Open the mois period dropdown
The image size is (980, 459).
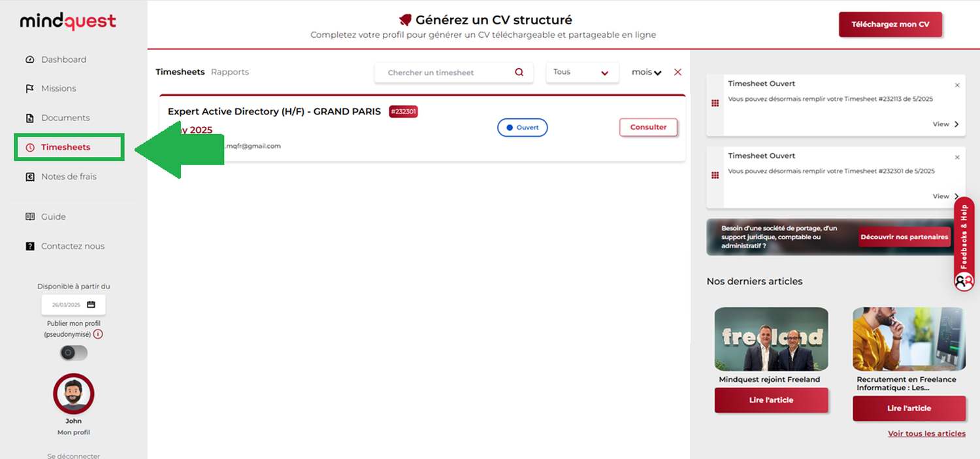pos(647,73)
